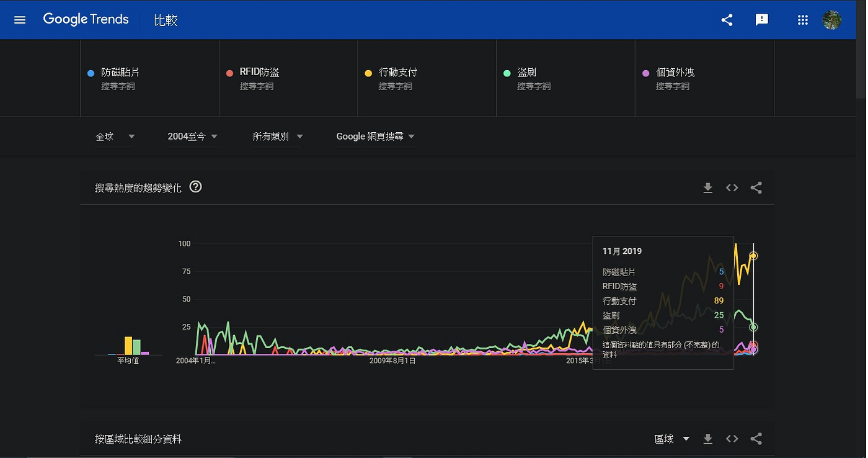Share via header share icon

click(727, 20)
